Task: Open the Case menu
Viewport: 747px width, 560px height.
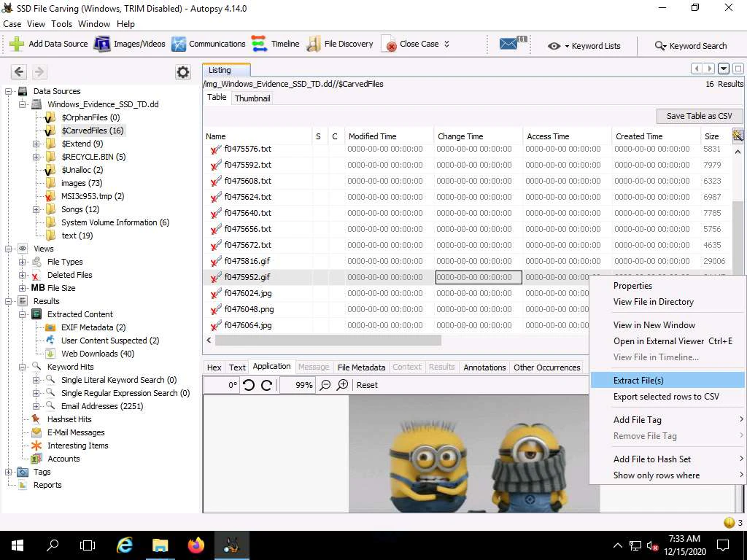Action: [x=12, y=24]
